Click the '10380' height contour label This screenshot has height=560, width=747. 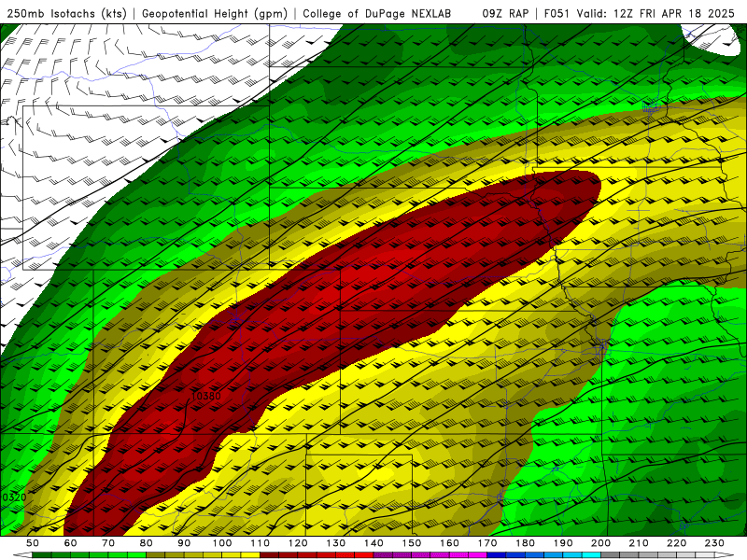[205, 396]
